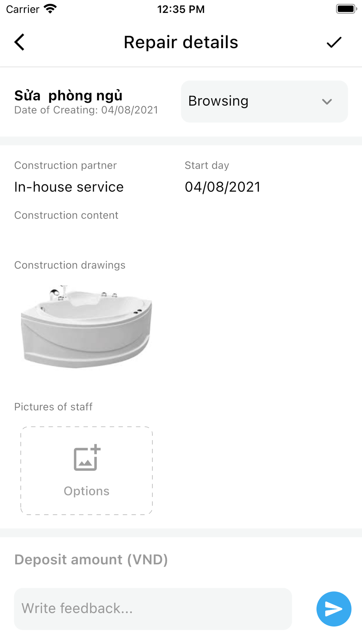Tap the add image icon
The image size is (362, 644).
click(87, 458)
